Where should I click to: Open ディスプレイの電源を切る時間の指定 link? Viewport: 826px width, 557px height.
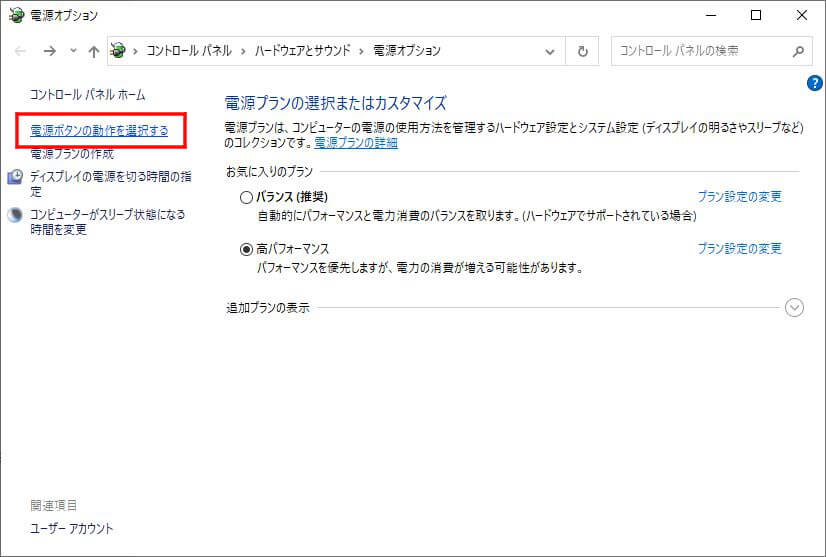111,183
